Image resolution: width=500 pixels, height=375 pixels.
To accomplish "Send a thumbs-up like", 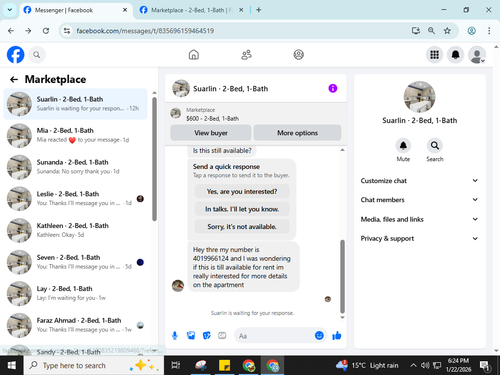I will (x=337, y=335).
